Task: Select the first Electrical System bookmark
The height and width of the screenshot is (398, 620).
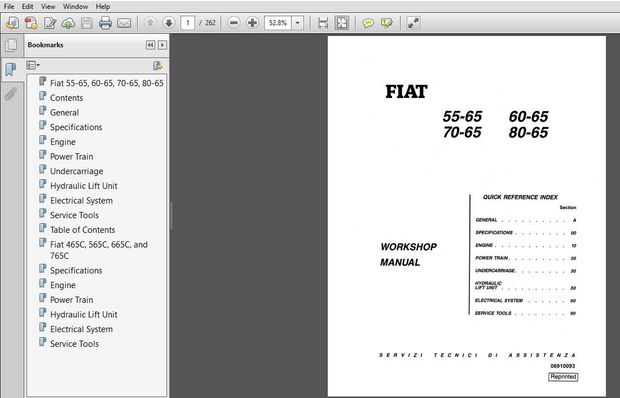Action: click(x=81, y=200)
